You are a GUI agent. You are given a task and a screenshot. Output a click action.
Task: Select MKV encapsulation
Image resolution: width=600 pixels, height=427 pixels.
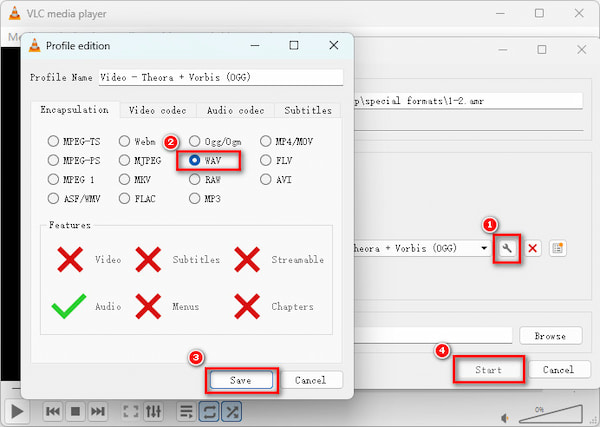coord(135,179)
